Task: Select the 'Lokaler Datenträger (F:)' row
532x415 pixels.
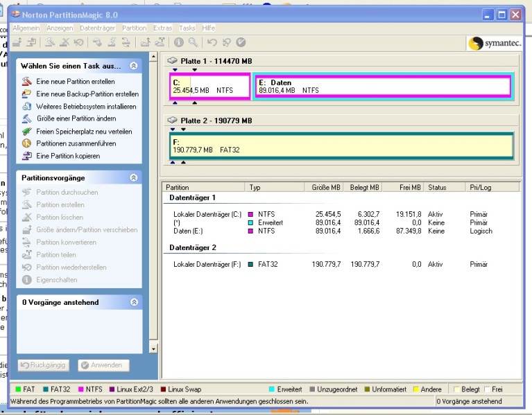Action: pos(341,264)
